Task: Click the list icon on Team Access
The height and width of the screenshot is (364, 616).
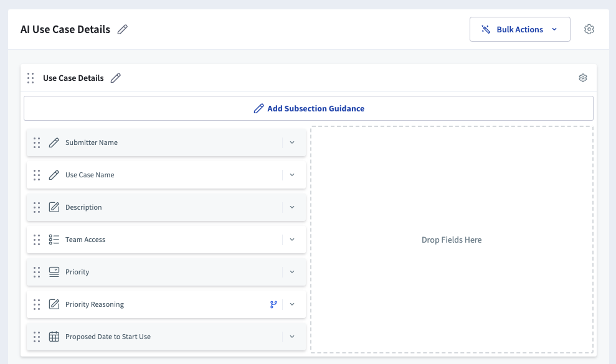Action: click(54, 240)
